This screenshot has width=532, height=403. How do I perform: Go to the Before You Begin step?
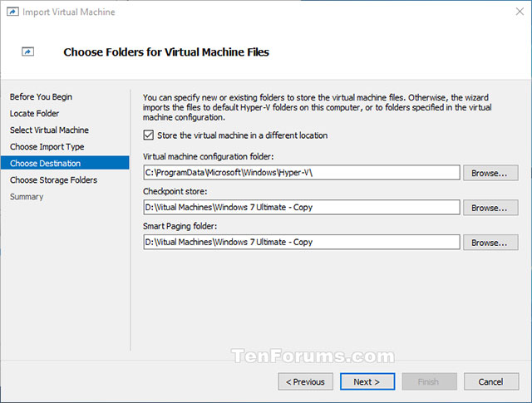pyautogui.click(x=41, y=96)
